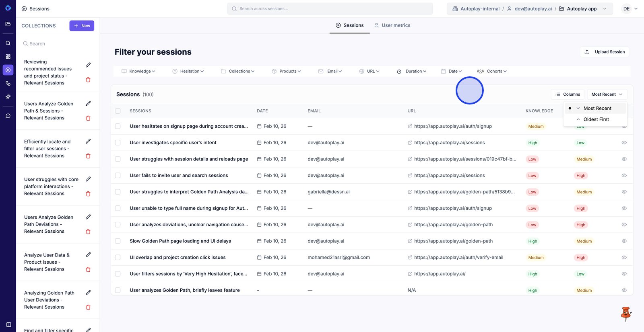The width and height of the screenshot is (644, 332).
Task: Check the select-all sessions checkbox in header
Action: pyautogui.click(x=118, y=111)
